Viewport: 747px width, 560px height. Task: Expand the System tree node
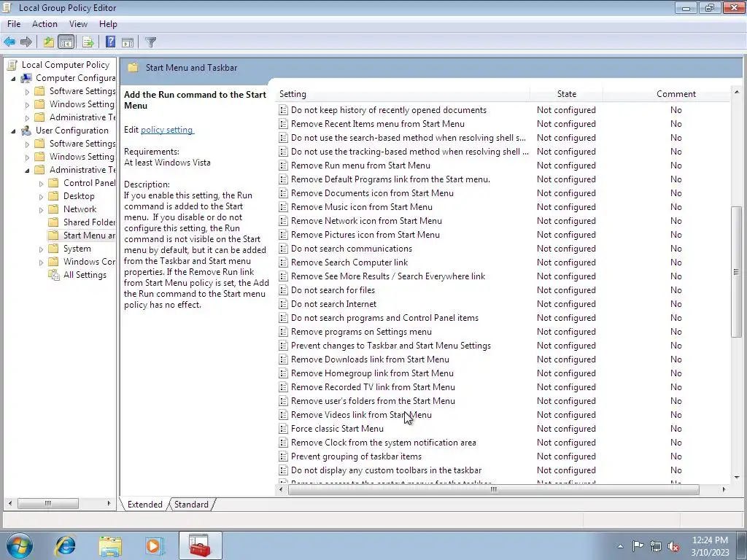click(41, 249)
